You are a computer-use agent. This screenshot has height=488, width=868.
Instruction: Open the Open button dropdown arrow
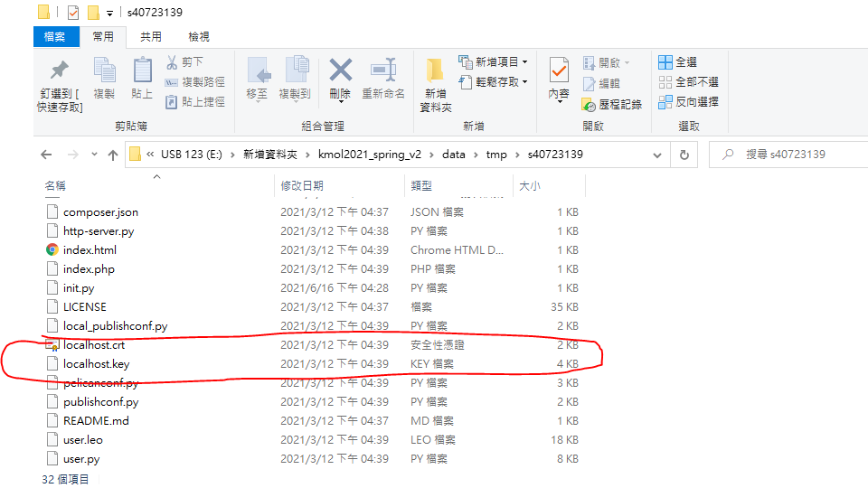coord(627,63)
